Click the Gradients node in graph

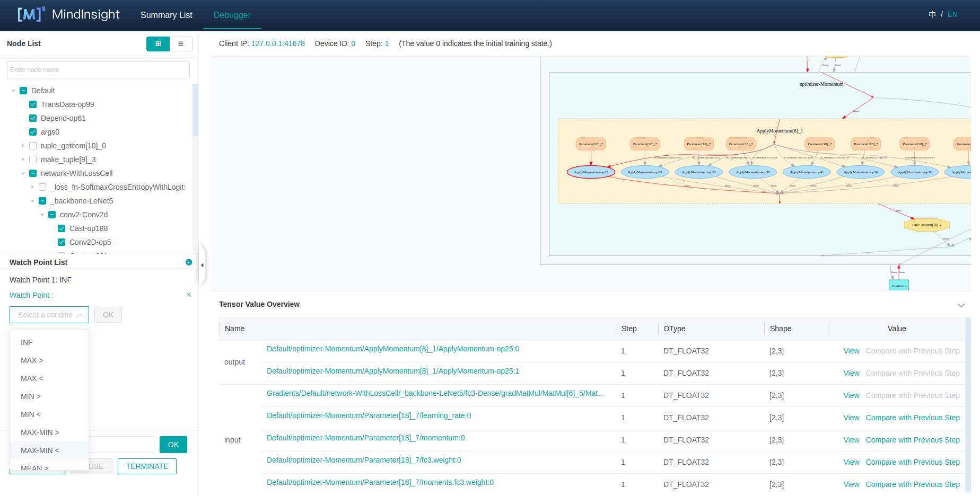(898, 286)
